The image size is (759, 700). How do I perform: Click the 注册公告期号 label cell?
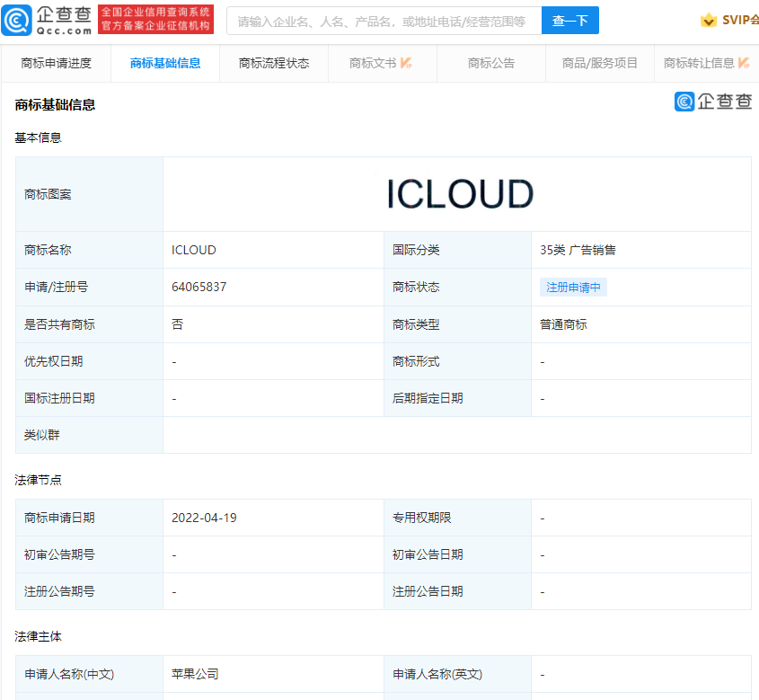click(x=90, y=591)
